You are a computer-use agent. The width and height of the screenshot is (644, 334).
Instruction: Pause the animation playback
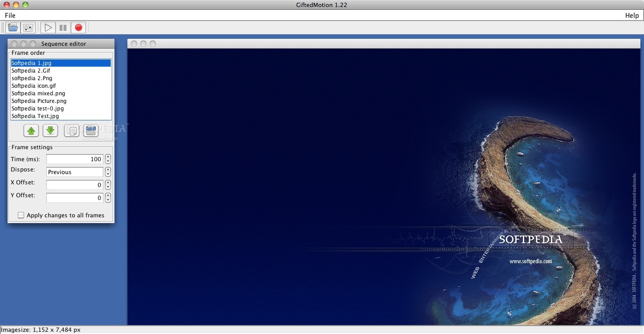tap(63, 27)
